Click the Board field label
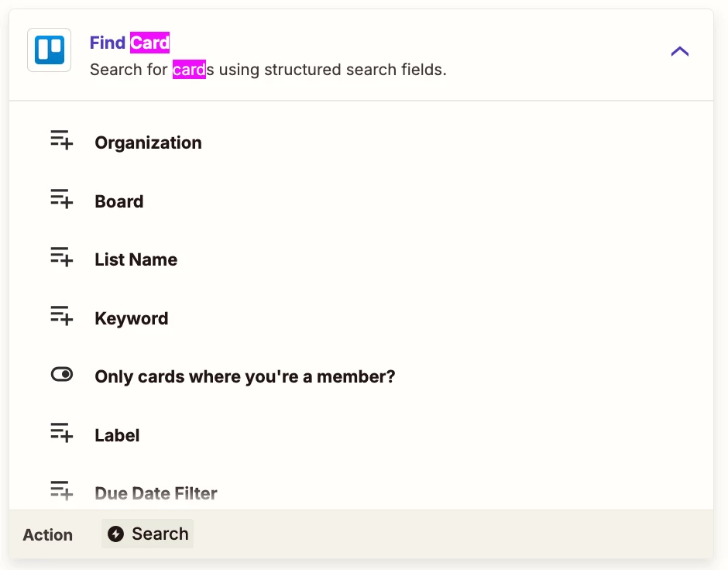 118,201
